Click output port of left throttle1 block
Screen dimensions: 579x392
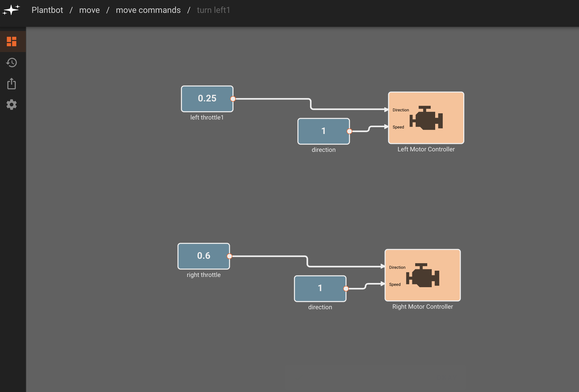tap(233, 99)
